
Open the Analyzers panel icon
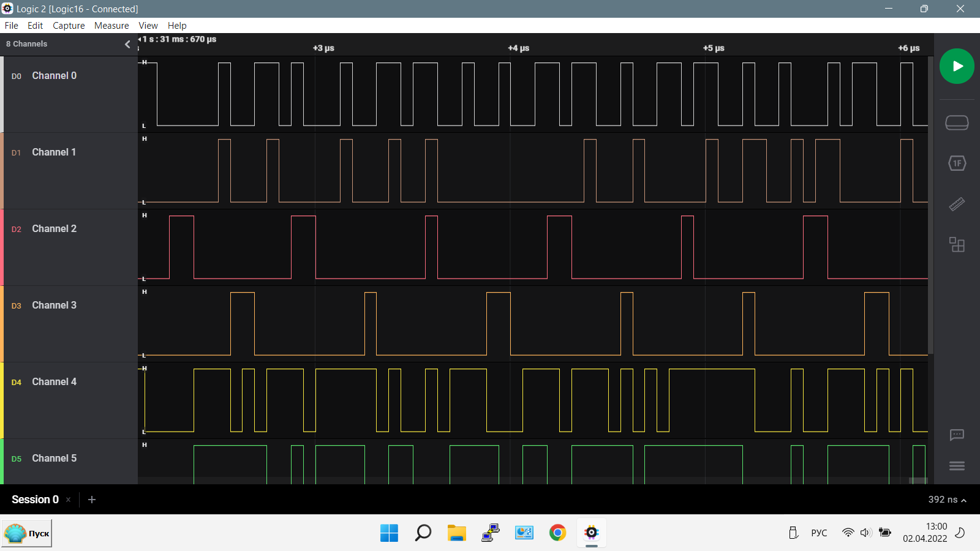[957, 163]
